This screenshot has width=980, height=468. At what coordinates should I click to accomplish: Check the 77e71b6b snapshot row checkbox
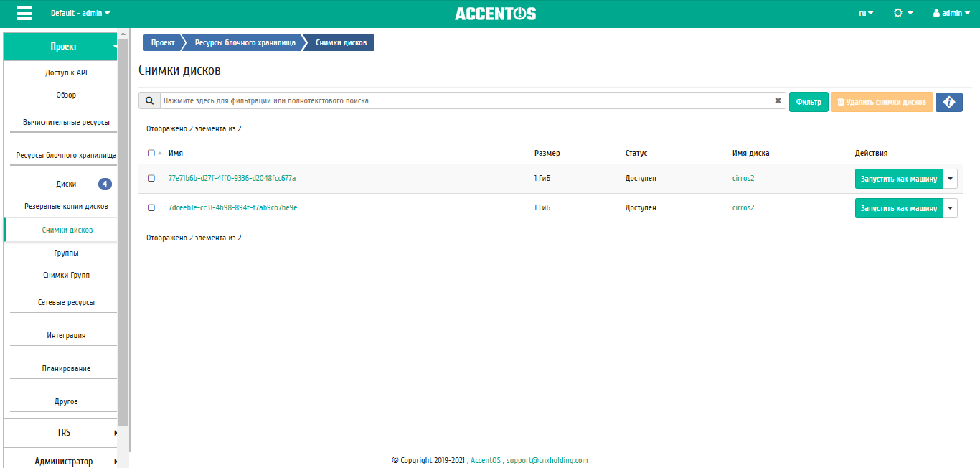[x=151, y=179]
